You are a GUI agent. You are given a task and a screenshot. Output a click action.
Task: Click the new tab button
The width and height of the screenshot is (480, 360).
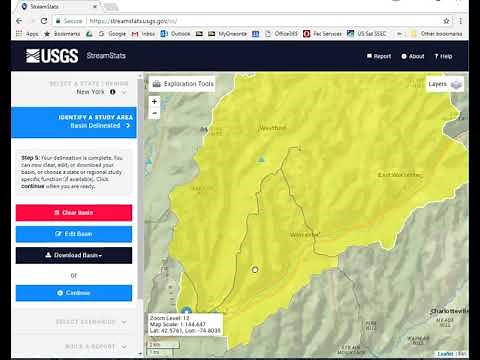click(111, 7)
